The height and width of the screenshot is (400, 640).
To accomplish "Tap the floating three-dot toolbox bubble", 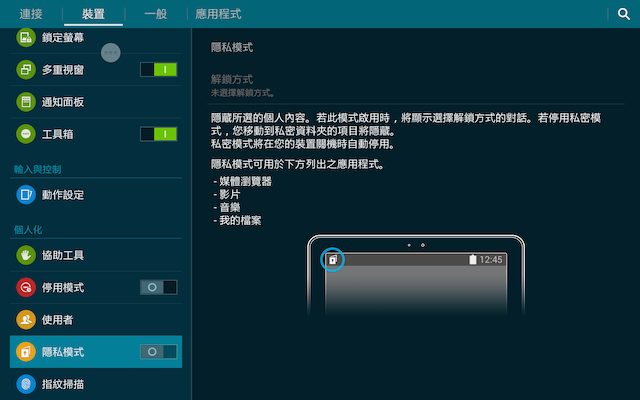I will coord(111,53).
